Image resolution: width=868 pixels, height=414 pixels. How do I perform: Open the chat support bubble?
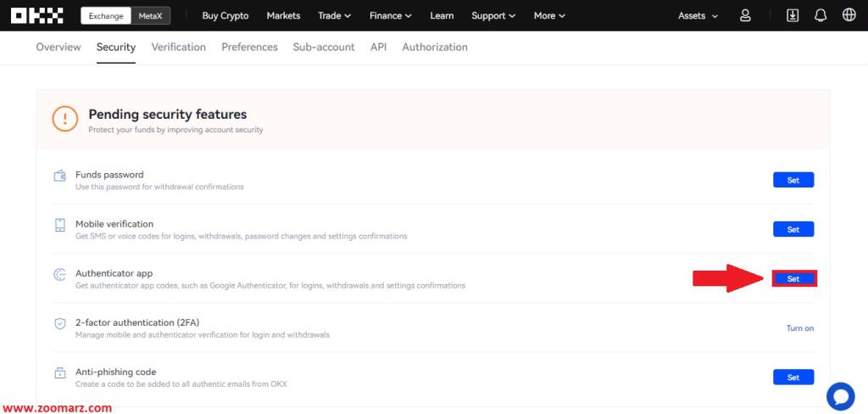click(x=840, y=395)
